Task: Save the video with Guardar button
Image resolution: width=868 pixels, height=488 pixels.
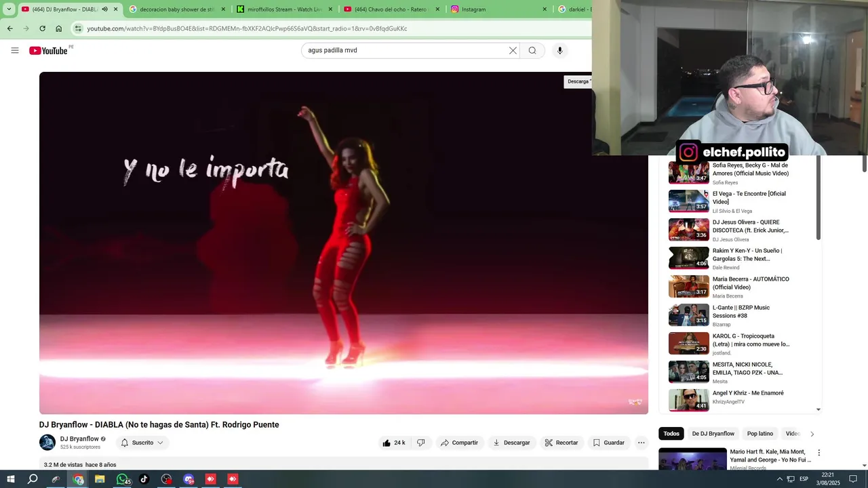Action: pos(608,443)
